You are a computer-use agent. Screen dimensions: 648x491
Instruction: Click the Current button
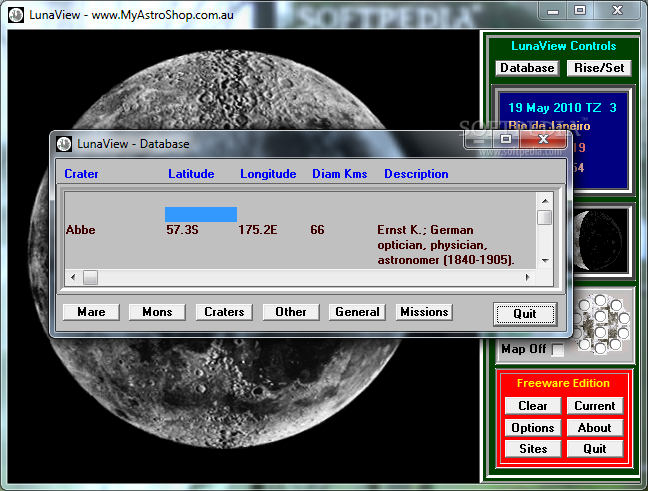click(x=595, y=406)
